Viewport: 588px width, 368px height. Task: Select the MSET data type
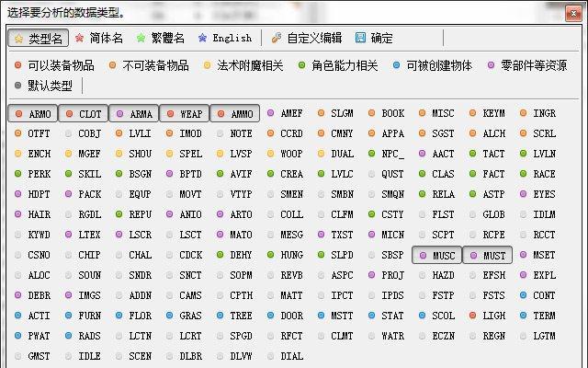coord(538,256)
